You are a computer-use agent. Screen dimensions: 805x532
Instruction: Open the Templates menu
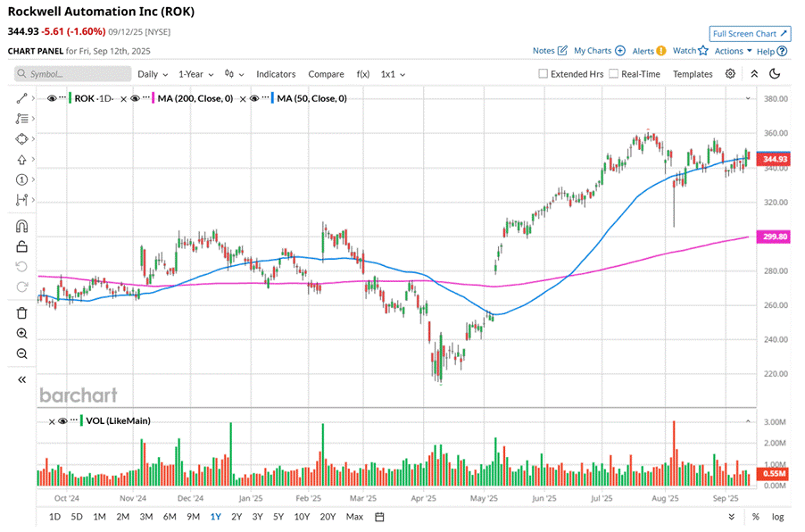click(x=693, y=74)
